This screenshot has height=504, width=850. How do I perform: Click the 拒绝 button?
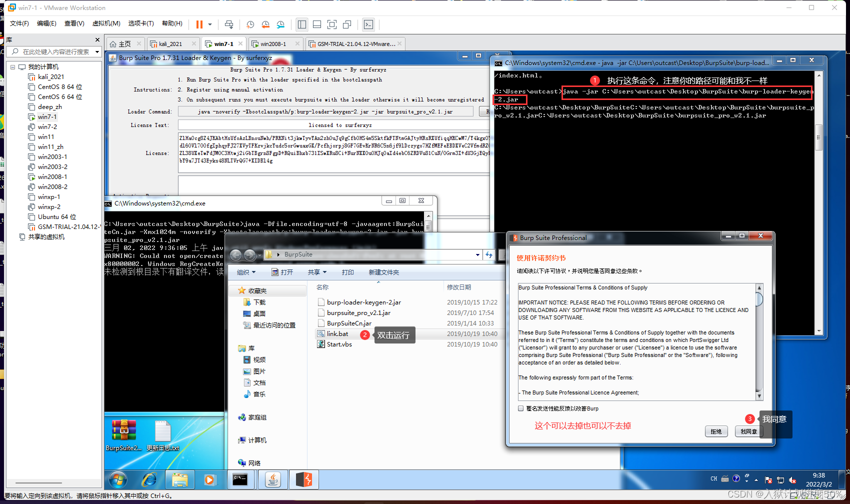point(716,431)
